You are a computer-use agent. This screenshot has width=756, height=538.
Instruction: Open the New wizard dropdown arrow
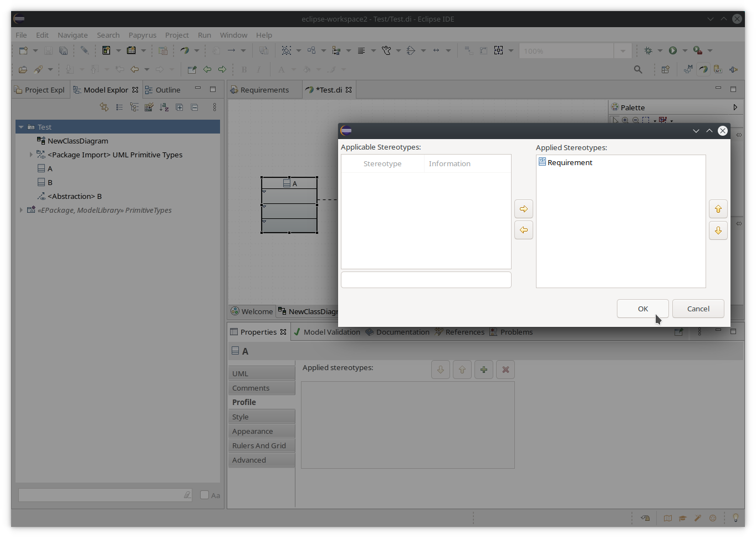click(35, 50)
